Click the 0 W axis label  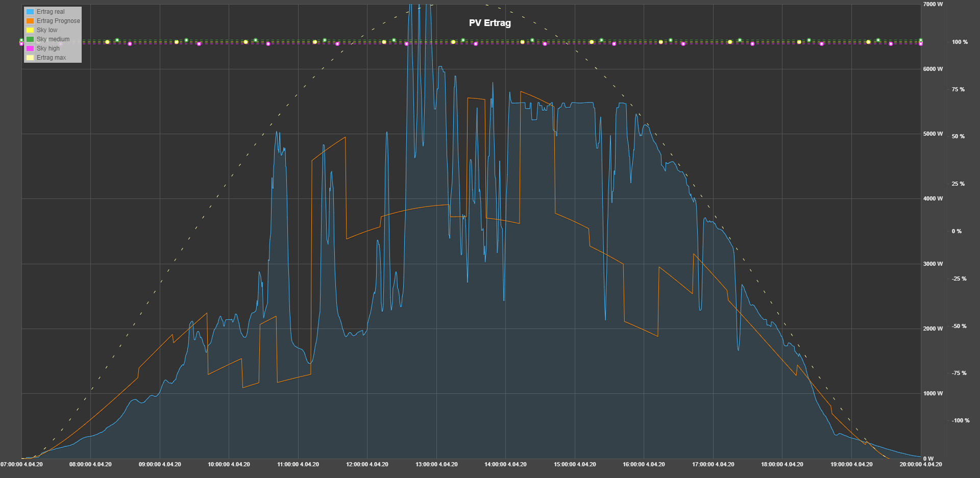928,459
